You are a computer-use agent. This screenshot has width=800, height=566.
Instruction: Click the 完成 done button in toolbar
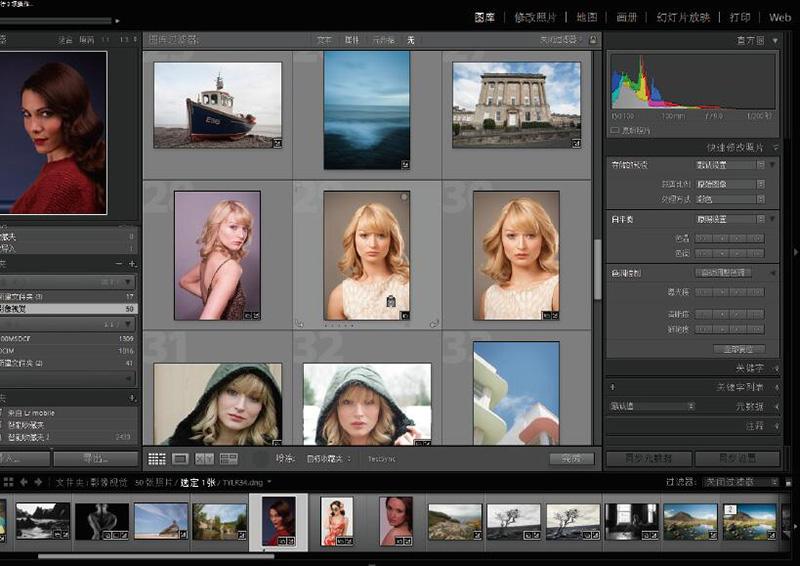pos(571,459)
